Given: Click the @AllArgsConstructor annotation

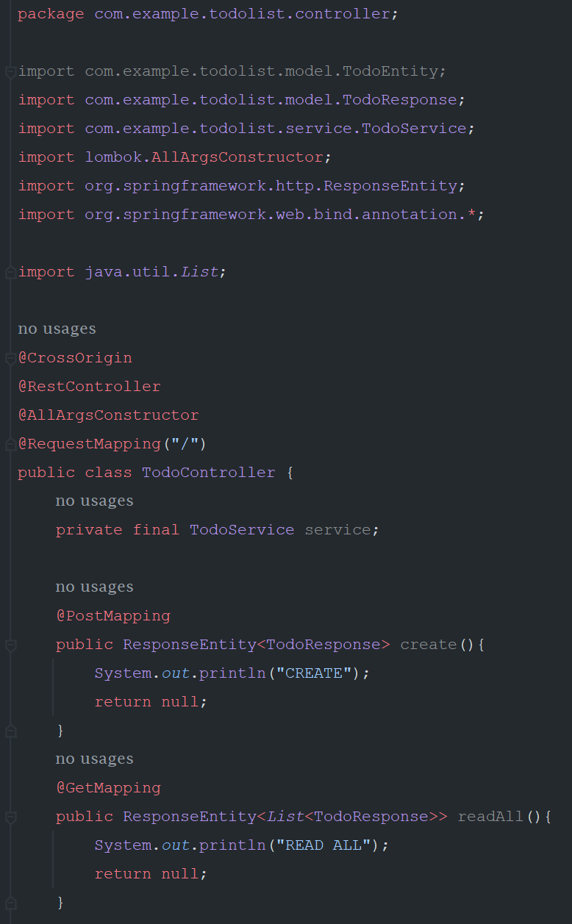Looking at the screenshot, I should coord(108,415).
